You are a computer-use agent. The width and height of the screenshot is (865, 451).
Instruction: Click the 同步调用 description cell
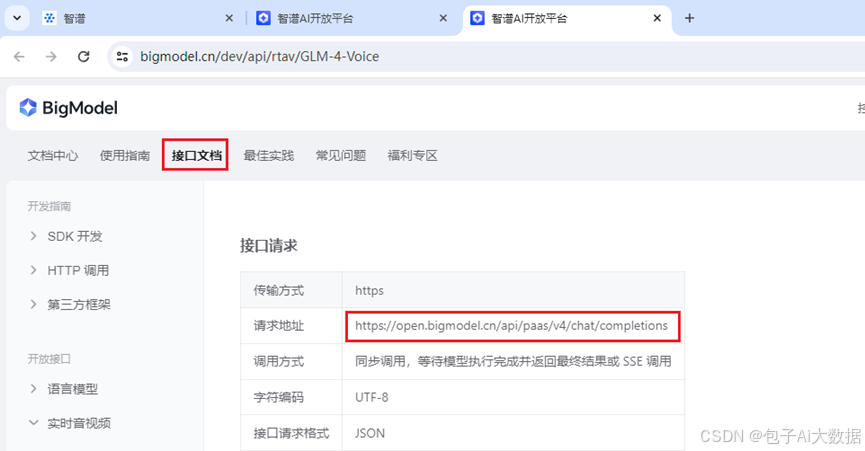513,361
